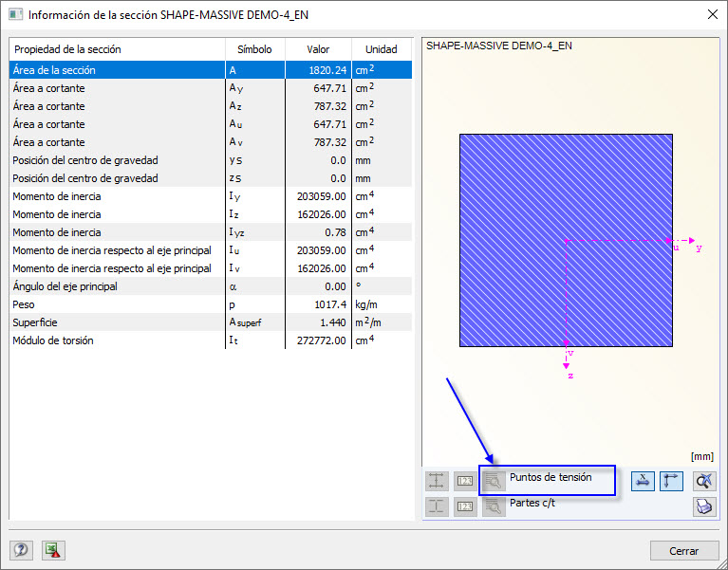Viewport: 728px width, 570px height.
Task: Print the section graphic
Action: point(704,506)
